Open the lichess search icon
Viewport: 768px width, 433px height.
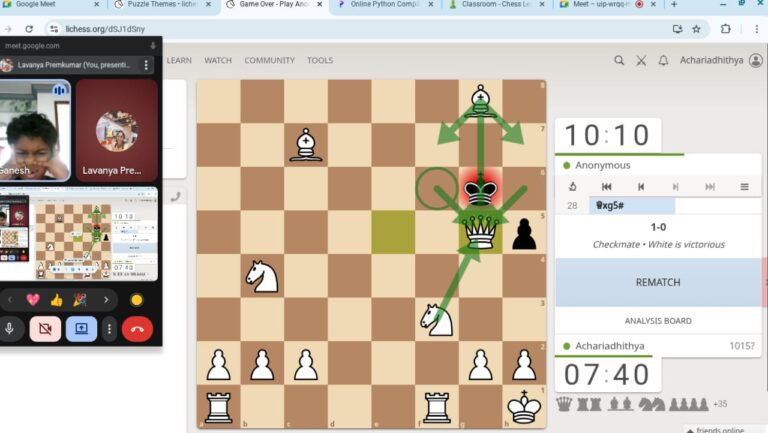(x=619, y=61)
